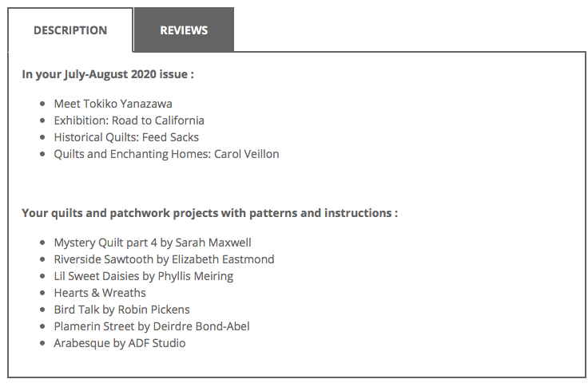Click the "Bird Talk" pattern title
Image resolution: width=588 pixels, height=387 pixels.
click(76, 310)
